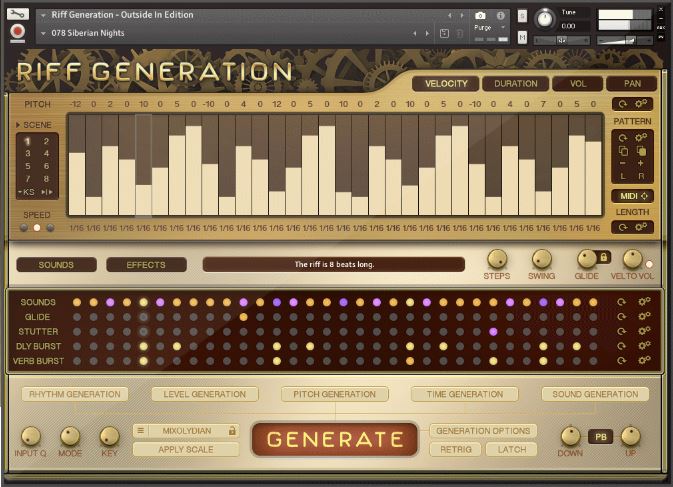
Task: Reset the DLY BURST row arrow icon
Action: click(621, 346)
